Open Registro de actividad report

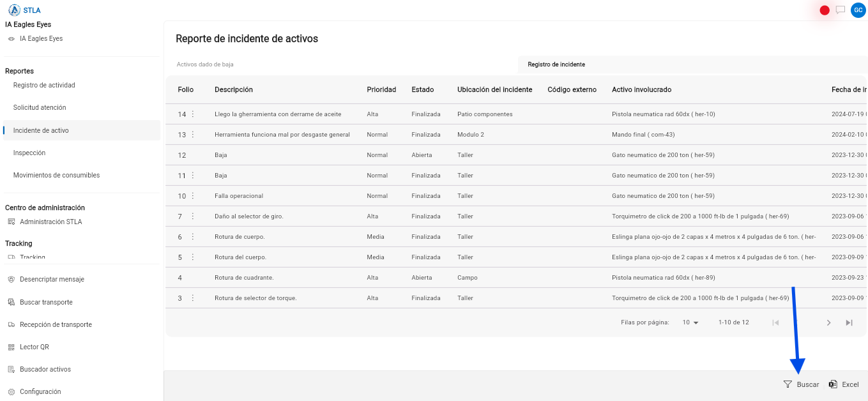coord(44,85)
